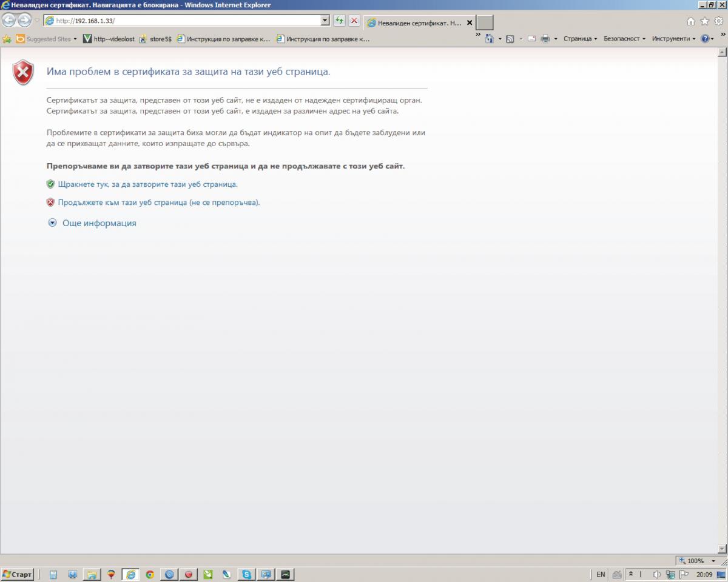The height and width of the screenshot is (582, 728).
Task: Open the gear Tools icon
Action: (718, 21)
